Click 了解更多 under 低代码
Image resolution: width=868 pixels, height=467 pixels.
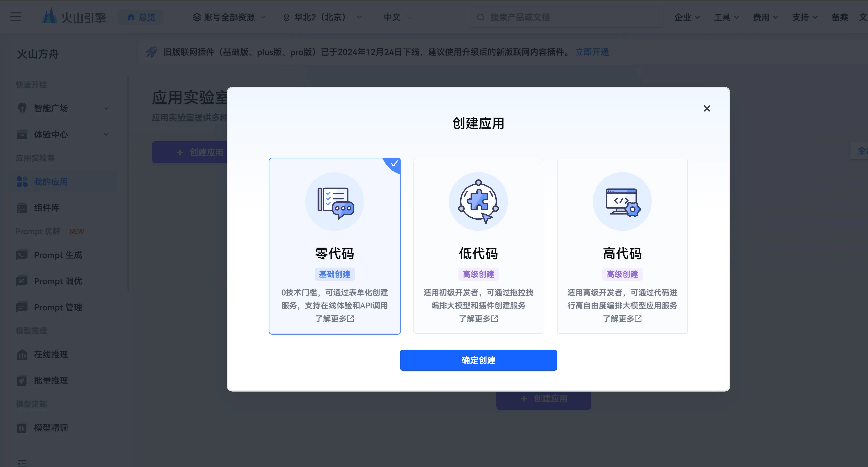point(478,319)
